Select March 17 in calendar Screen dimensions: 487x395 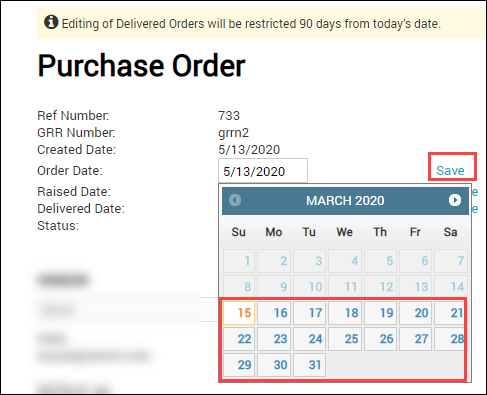coord(310,313)
